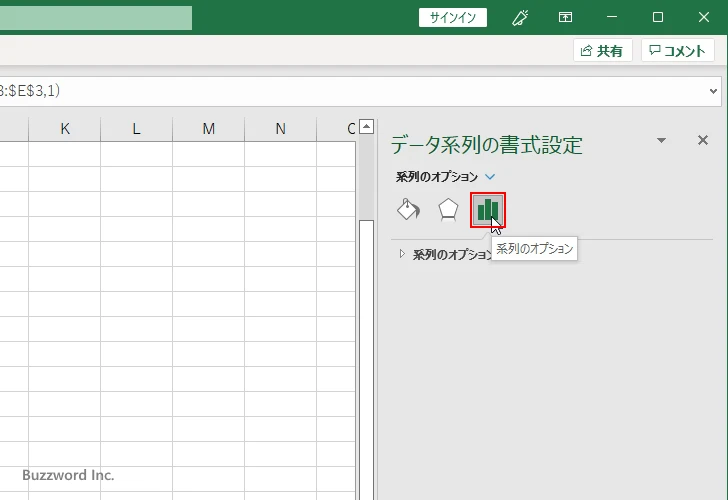Screen dimensions: 728x500
Task: Open the Fill & Line paint bucket tab
Action: pos(409,210)
